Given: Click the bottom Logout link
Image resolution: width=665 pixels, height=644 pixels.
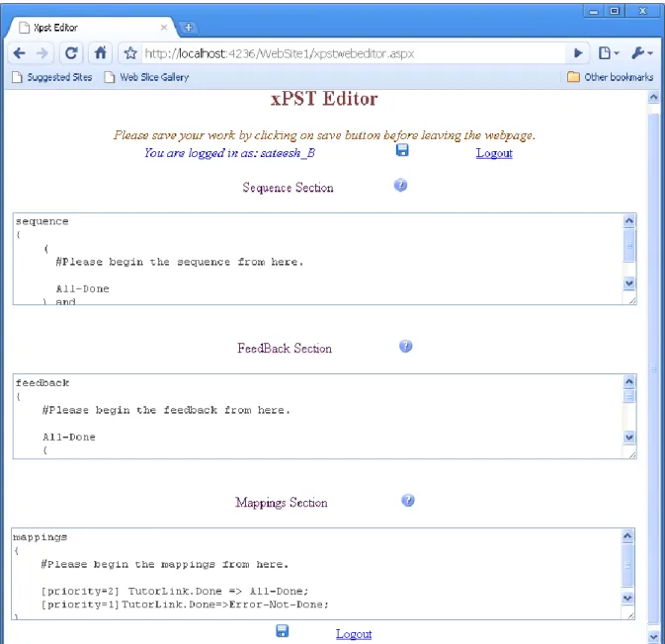Looking at the screenshot, I should point(354,634).
